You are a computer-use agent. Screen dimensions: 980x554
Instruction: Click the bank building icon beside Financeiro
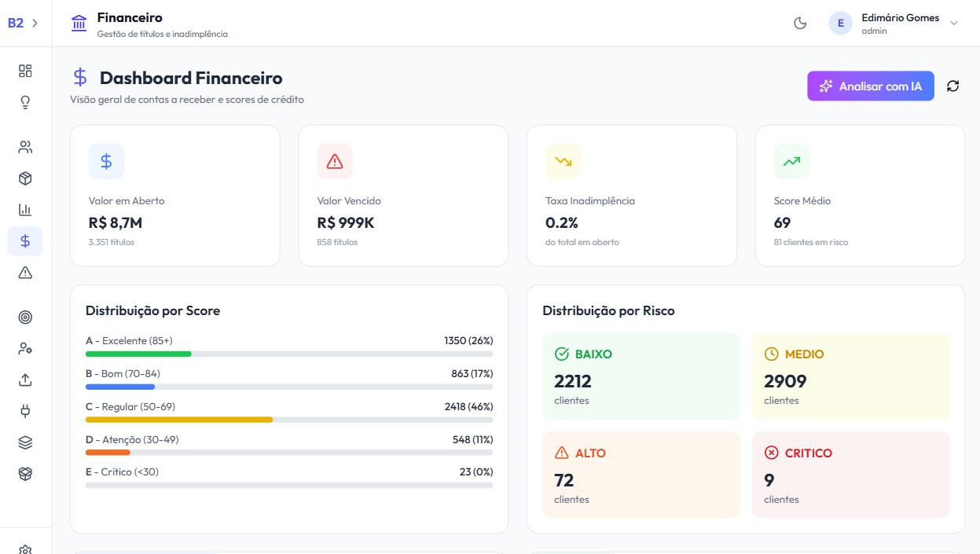[79, 23]
